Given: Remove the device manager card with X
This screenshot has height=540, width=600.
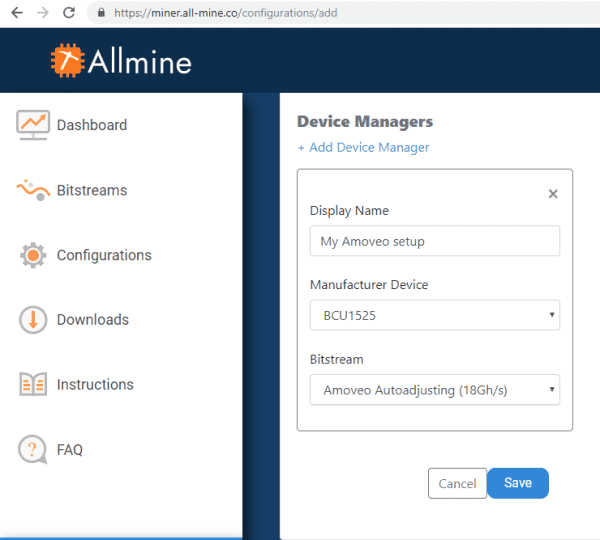Looking at the screenshot, I should 553,194.
